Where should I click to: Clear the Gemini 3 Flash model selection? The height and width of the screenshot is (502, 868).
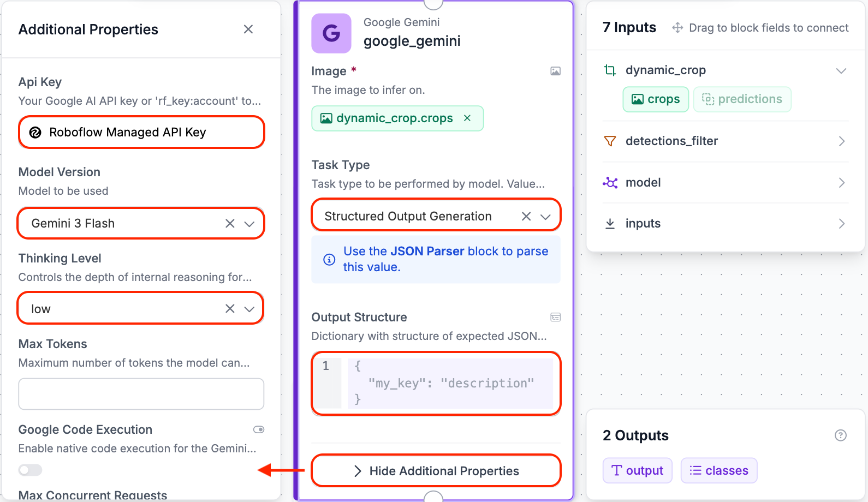[230, 223]
